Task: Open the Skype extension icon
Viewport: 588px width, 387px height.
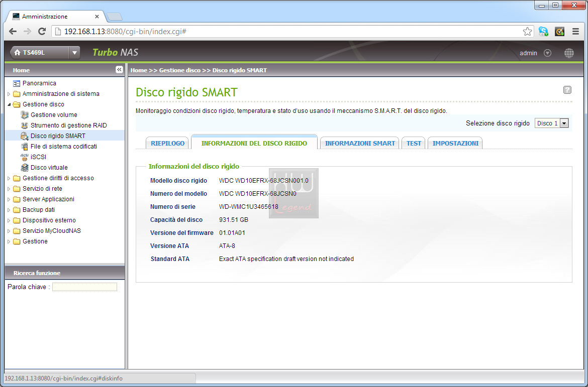Action: click(543, 32)
